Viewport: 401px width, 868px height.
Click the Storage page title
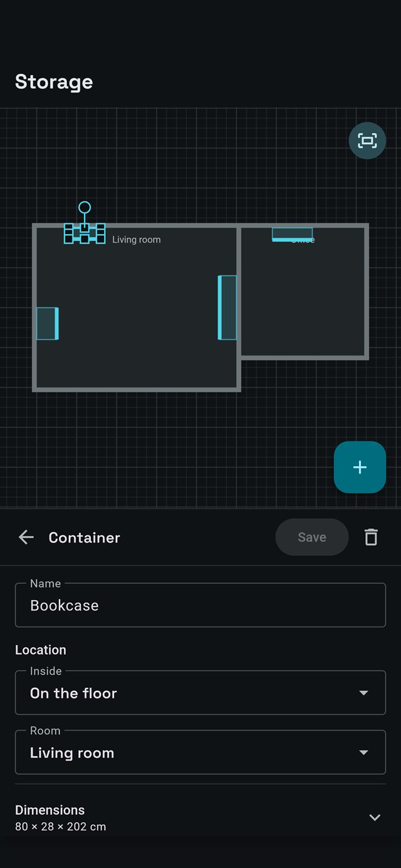54,82
